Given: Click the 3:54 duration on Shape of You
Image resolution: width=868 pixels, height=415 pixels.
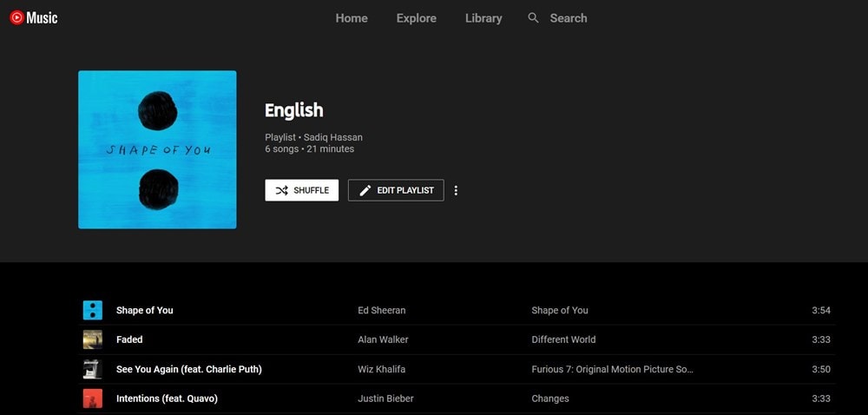Looking at the screenshot, I should tap(821, 311).
